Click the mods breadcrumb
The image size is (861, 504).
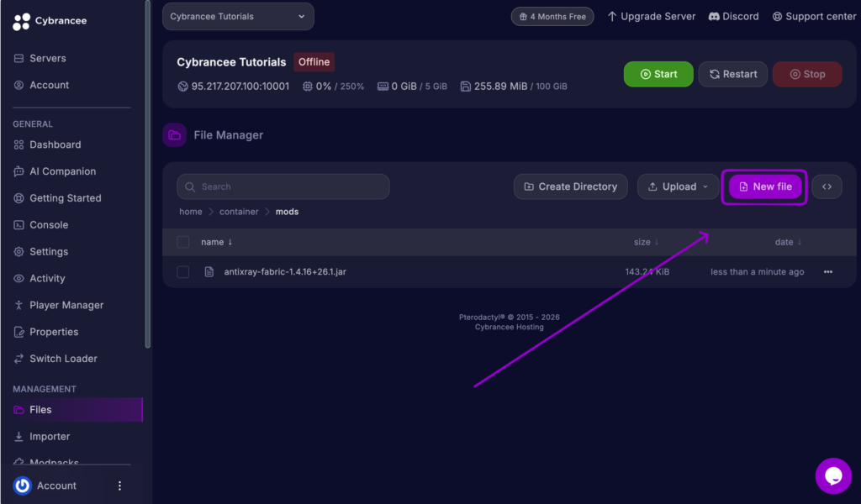pyautogui.click(x=288, y=212)
